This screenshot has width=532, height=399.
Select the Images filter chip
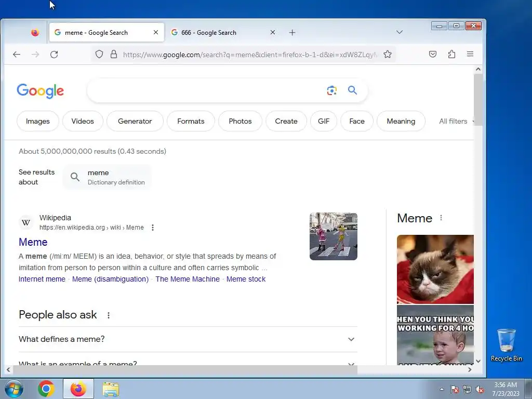[37, 121]
